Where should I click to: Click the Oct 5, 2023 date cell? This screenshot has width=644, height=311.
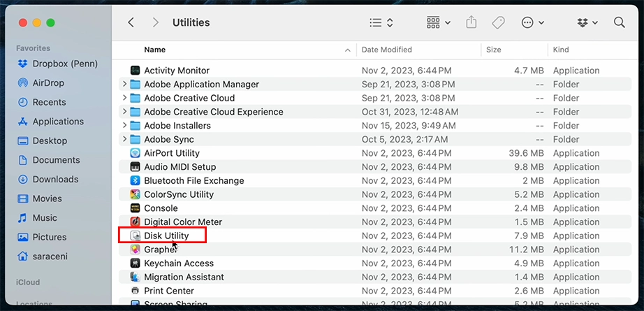(404, 139)
